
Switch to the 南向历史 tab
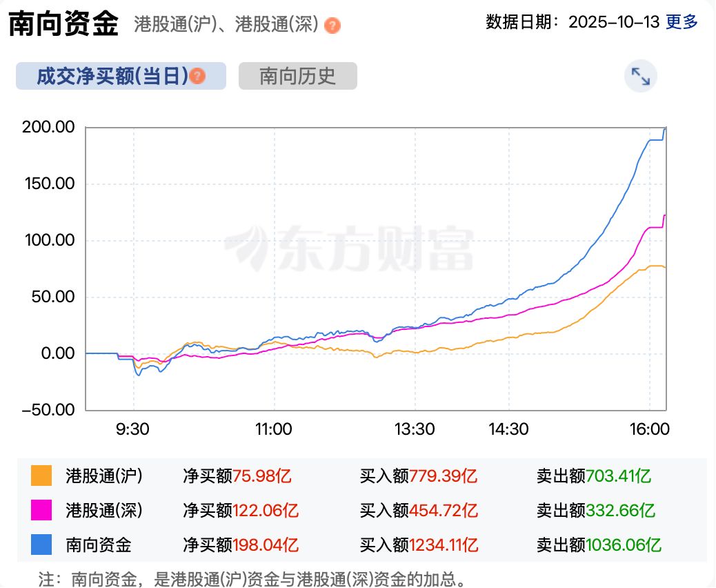tap(297, 76)
